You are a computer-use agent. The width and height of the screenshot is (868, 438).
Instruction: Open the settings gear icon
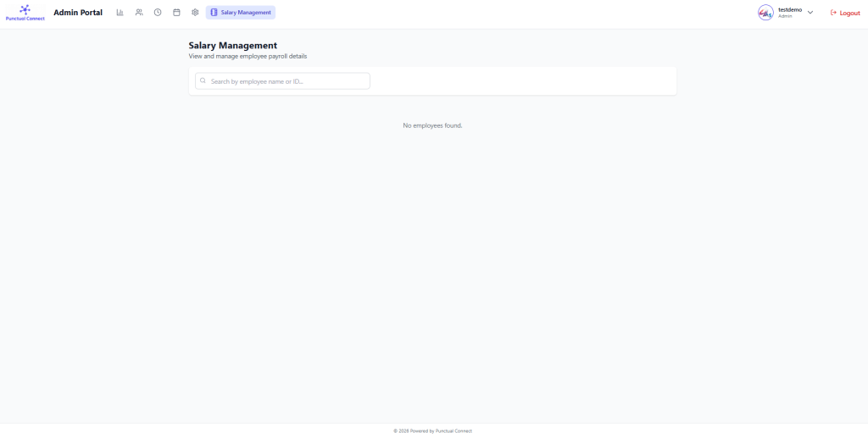pos(195,13)
